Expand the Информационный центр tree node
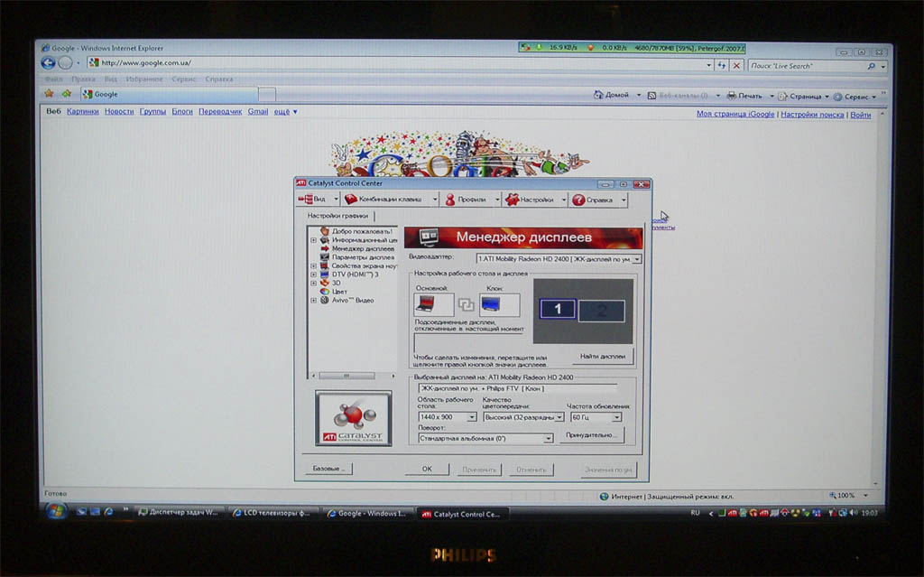This screenshot has height=577, width=924. click(x=313, y=240)
